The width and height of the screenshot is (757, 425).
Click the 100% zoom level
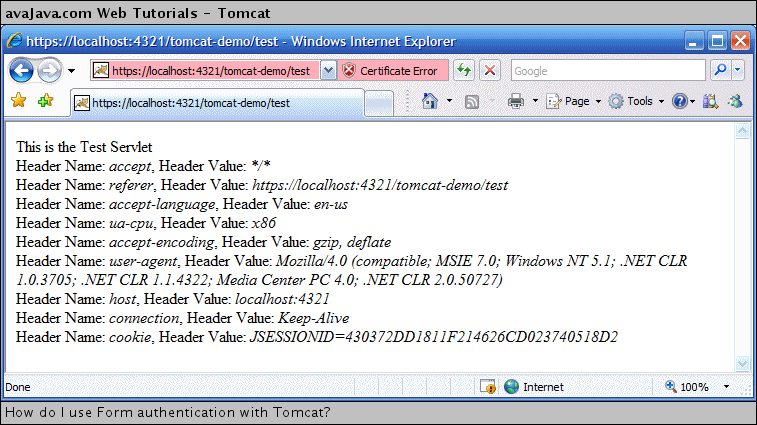(x=694, y=387)
